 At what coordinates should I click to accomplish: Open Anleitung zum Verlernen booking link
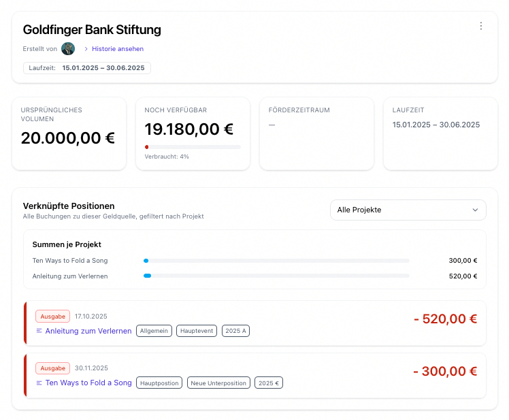click(88, 331)
